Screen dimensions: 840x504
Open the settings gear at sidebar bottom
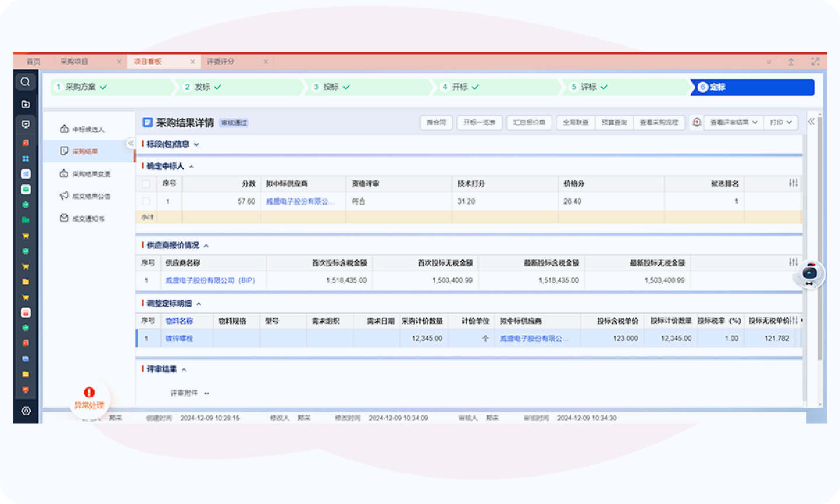26,411
